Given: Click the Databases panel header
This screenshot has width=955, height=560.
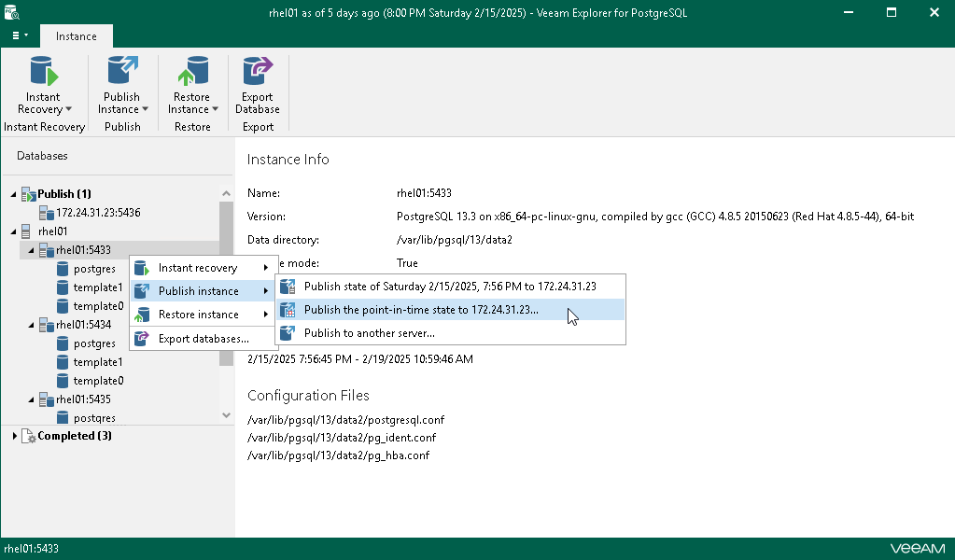Looking at the screenshot, I should click(42, 156).
